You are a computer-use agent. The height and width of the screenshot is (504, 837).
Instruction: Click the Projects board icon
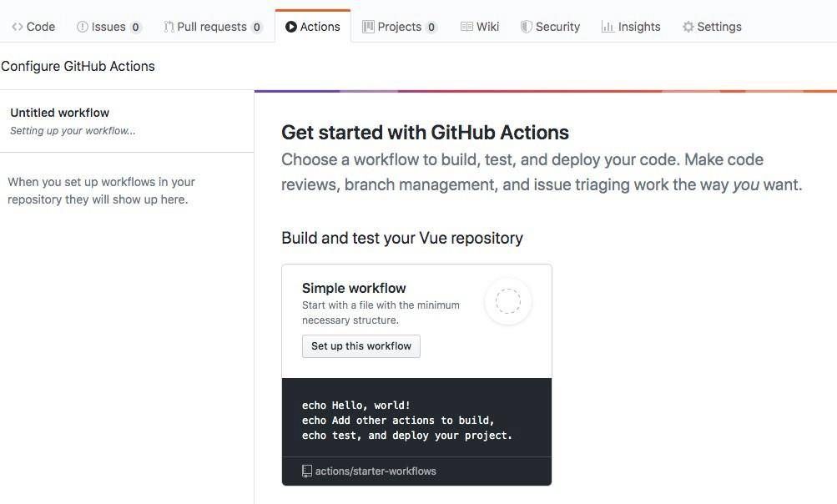coord(368,27)
